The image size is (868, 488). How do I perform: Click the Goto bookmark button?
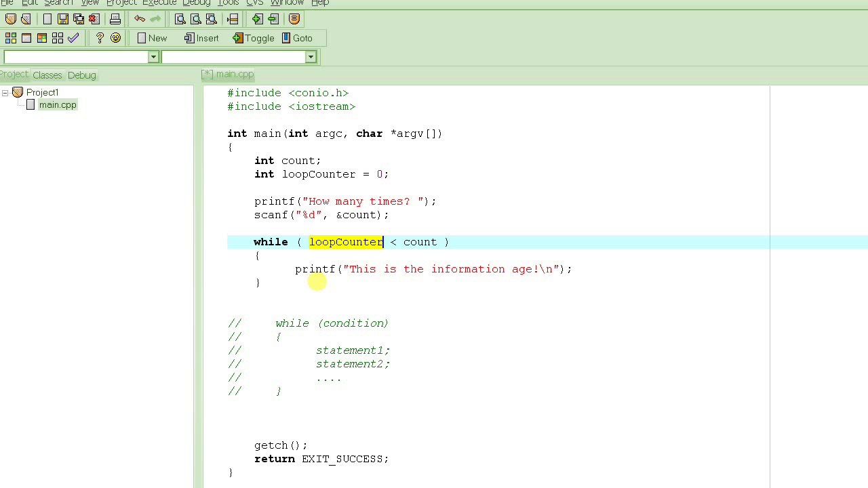[x=297, y=38]
